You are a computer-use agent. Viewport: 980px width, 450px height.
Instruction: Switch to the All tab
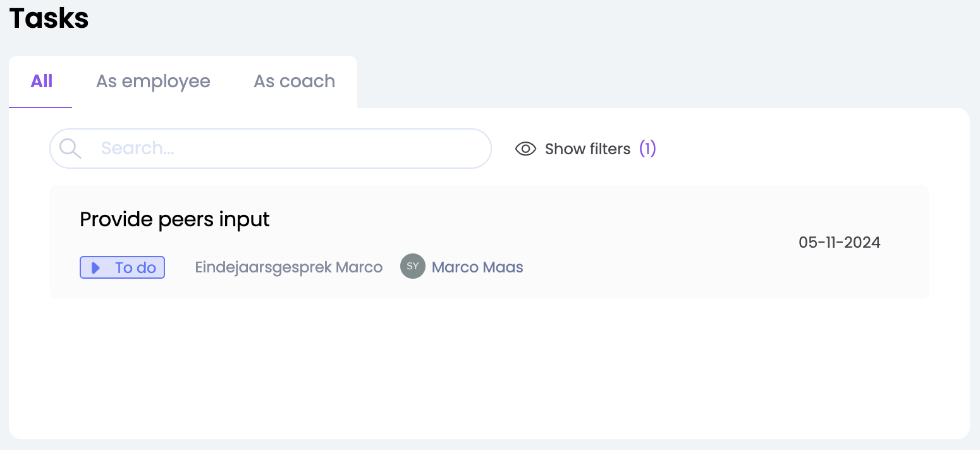click(42, 82)
